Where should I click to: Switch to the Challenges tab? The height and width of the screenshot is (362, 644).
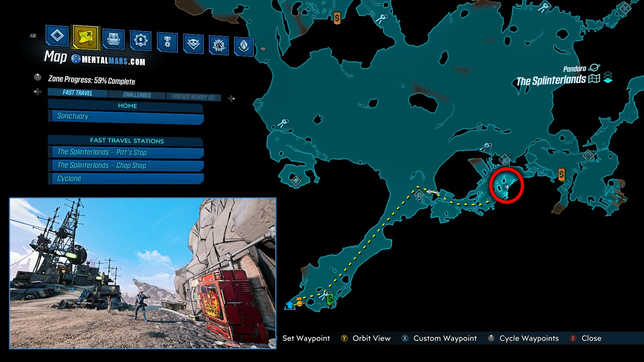pos(137,95)
